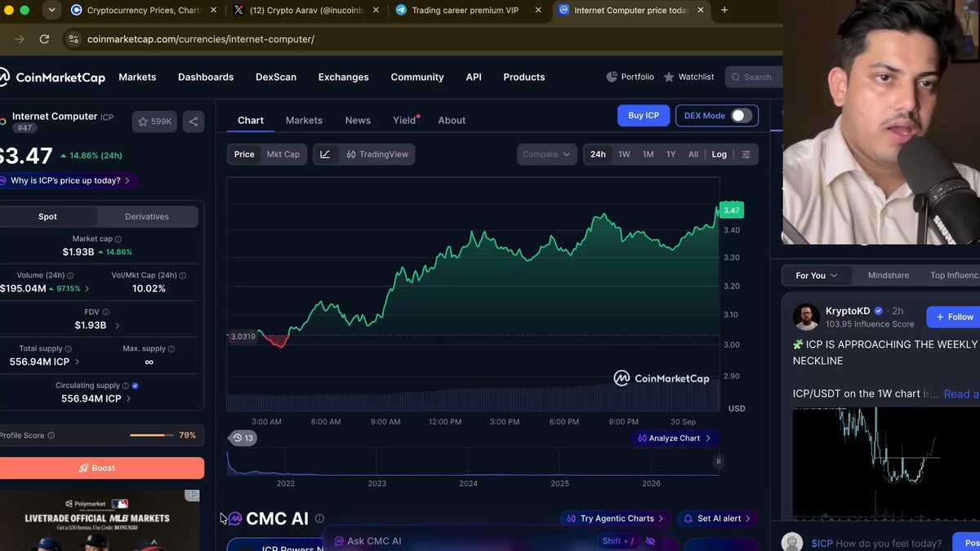Viewport: 980px width, 551px height.
Task: Click the Buy ICP button
Action: pos(644,116)
